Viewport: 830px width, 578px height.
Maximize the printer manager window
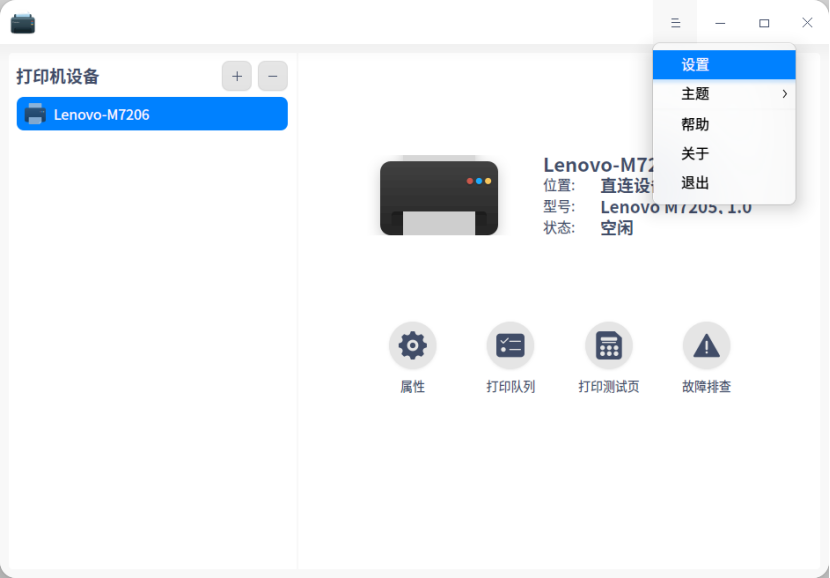[x=764, y=23]
